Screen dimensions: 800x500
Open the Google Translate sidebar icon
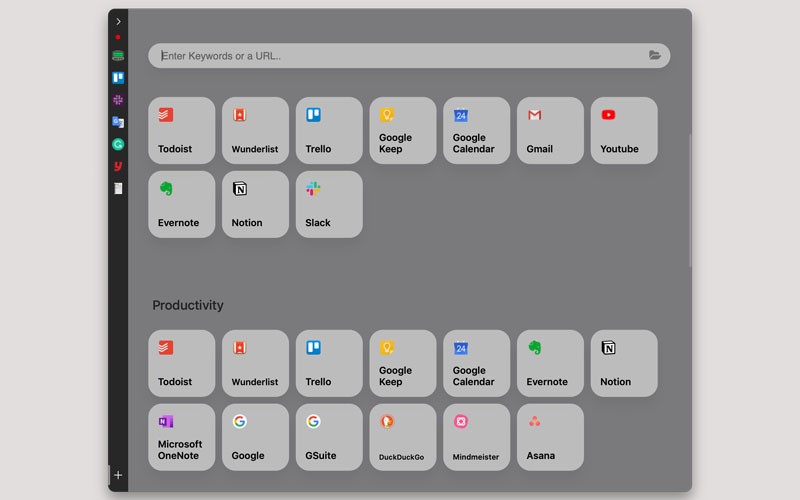[118, 122]
